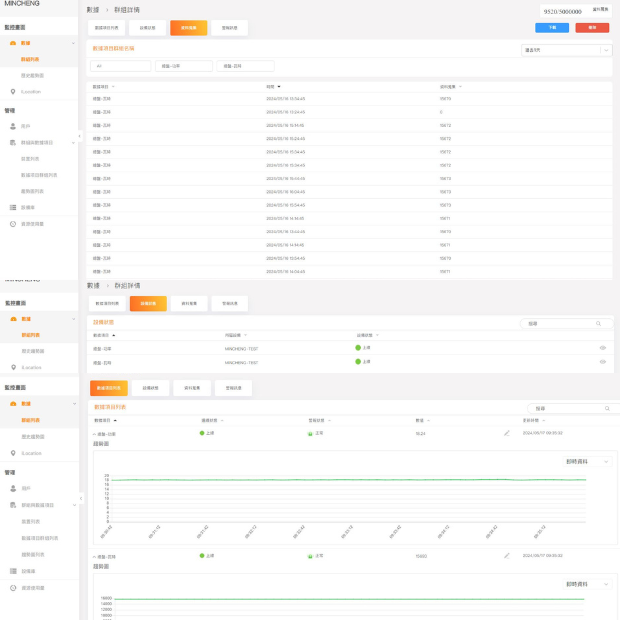The image size is (620, 620).
Task: Click the green lock alarm icon on the 塔盤-扭矩 row
Action: pyautogui.click(x=310, y=556)
